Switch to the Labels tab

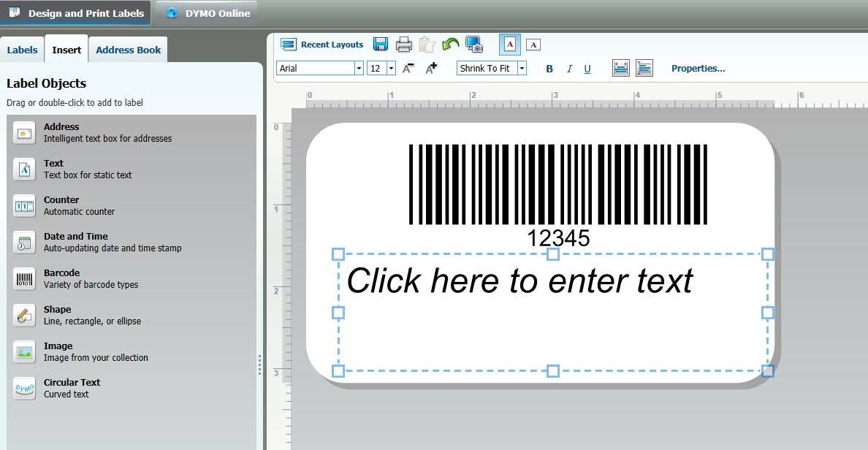pos(22,50)
